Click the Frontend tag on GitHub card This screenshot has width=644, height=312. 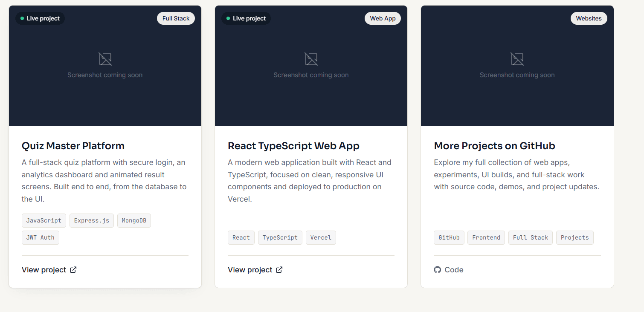(x=486, y=237)
